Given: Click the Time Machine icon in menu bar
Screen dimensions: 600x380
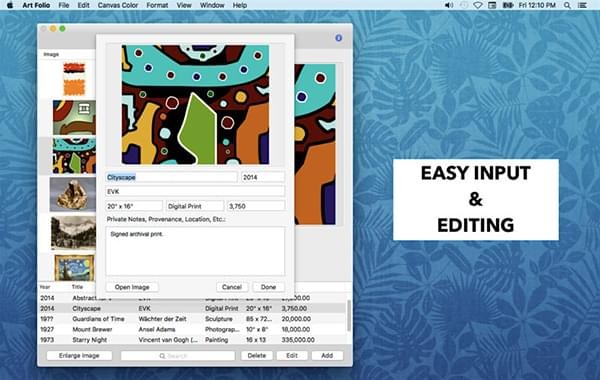Looking at the screenshot, I should (464, 5).
